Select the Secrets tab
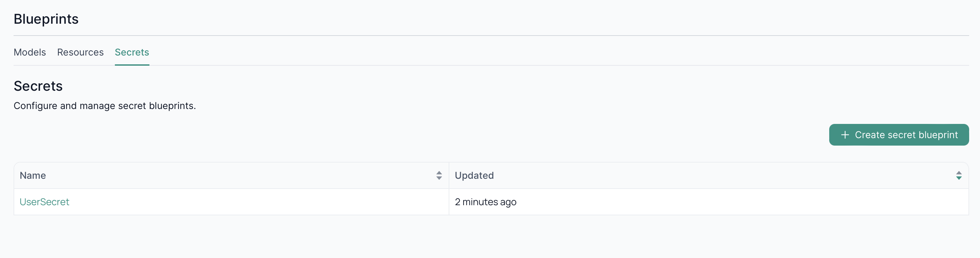 [x=131, y=52]
